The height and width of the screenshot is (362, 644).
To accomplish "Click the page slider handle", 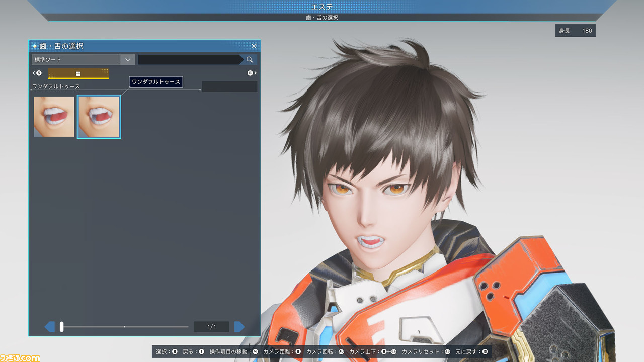I will point(61,327).
